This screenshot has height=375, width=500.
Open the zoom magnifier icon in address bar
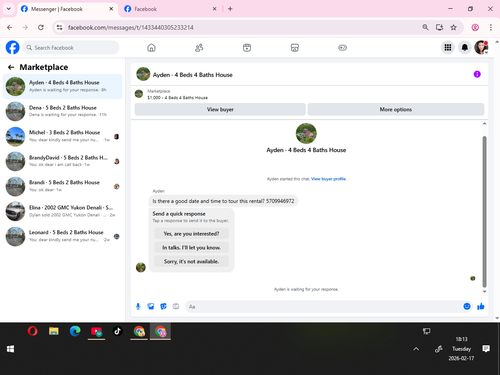point(425,27)
